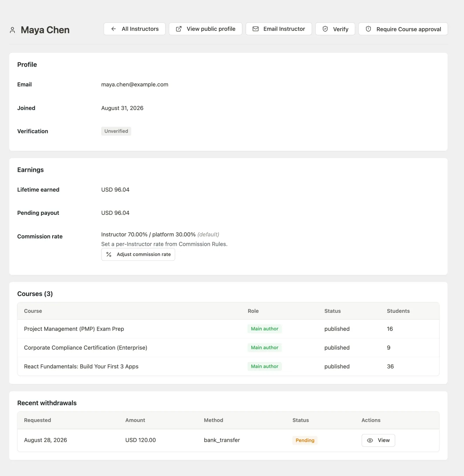Click Main author badge for React Fundamentals
Image resolution: width=464 pixels, height=476 pixels.
pyautogui.click(x=264, y=367)
